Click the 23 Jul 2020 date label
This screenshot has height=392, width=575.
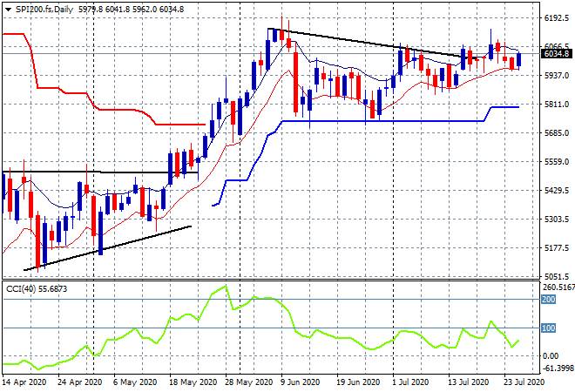524,382
